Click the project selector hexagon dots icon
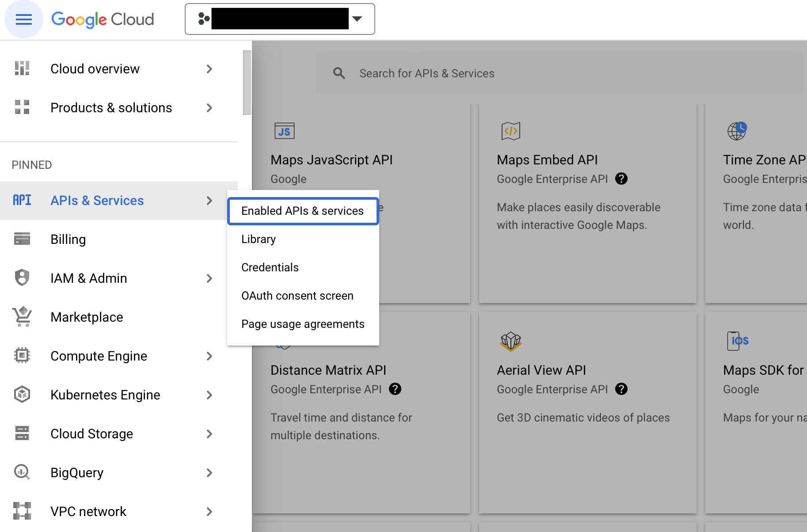The height and width of the screenshot is (532, 807). (204, 19)
